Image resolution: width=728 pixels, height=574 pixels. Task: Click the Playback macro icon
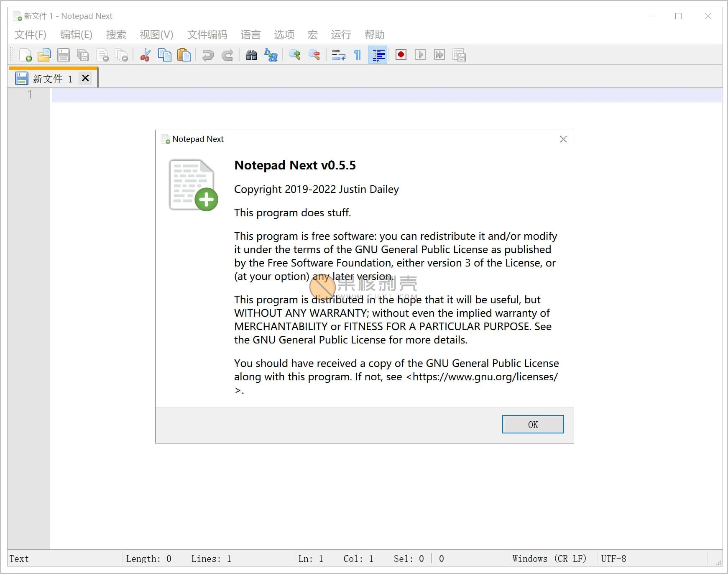pos(420,55)
